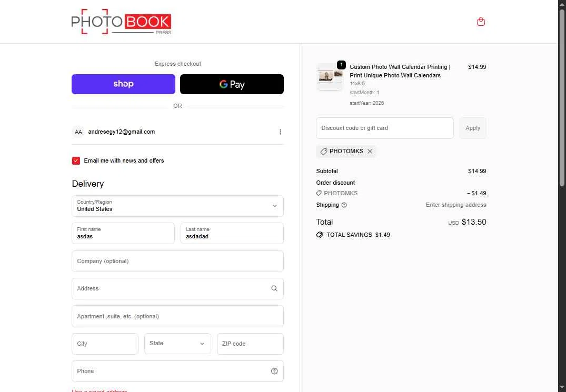Pay with Google Pay button
566x392 pixels.
pyautogui.click(x=232, y=84)
